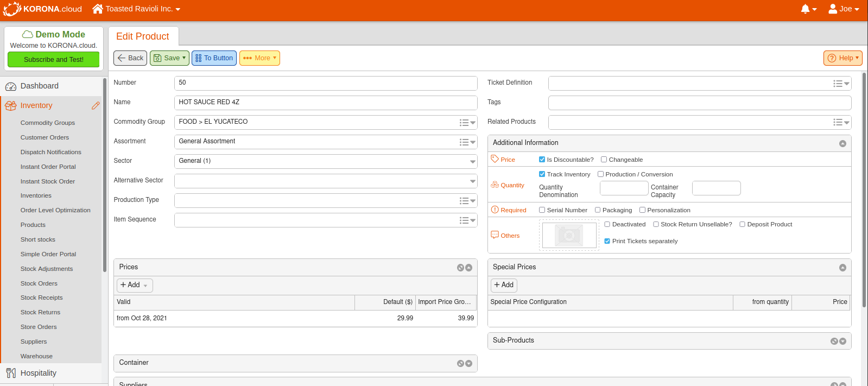This screenshot has height=386, width=868.
Task: Enable the Production / Conversion checkbox
Action: pos(600,174)
